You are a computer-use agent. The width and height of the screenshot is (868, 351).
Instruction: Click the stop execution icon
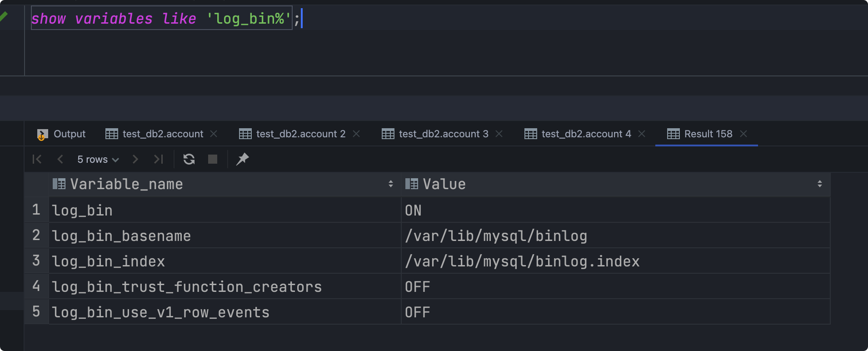point(212,159)
